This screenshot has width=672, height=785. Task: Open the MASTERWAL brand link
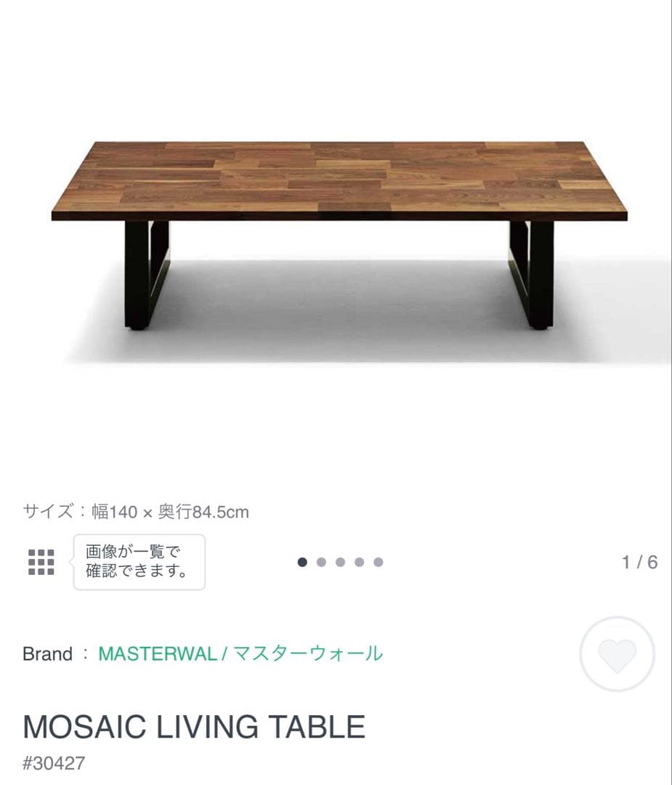[157, 653]
